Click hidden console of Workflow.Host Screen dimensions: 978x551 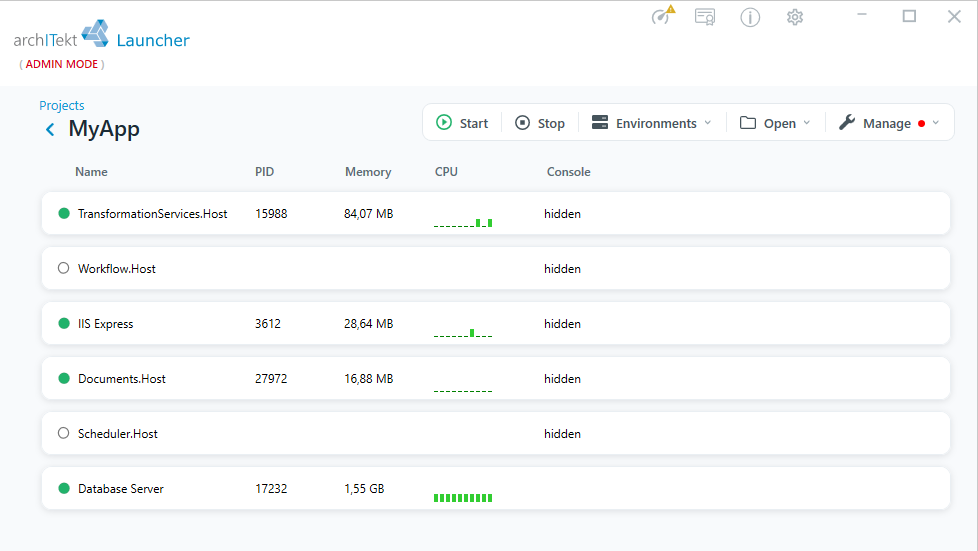click(x=562, y=268)
